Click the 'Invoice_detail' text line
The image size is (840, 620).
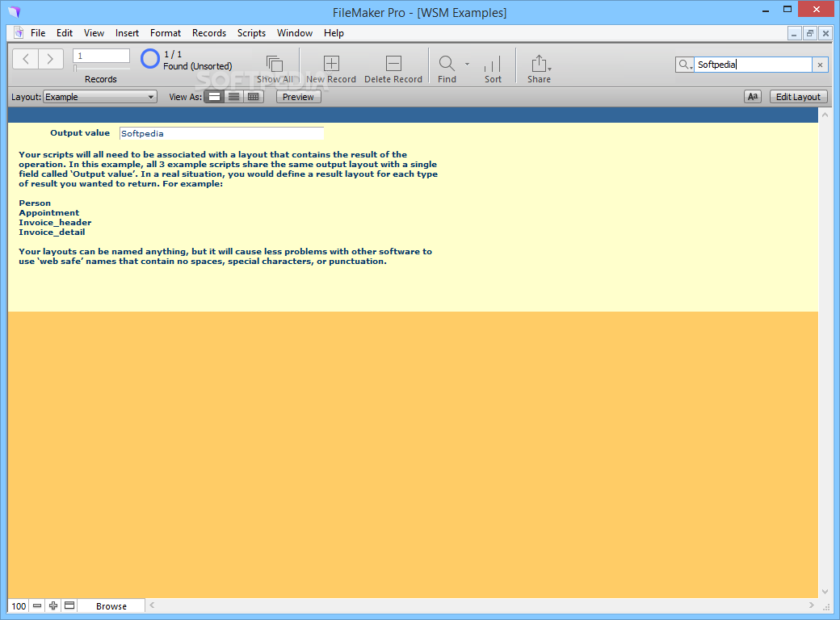pos(52,232)
